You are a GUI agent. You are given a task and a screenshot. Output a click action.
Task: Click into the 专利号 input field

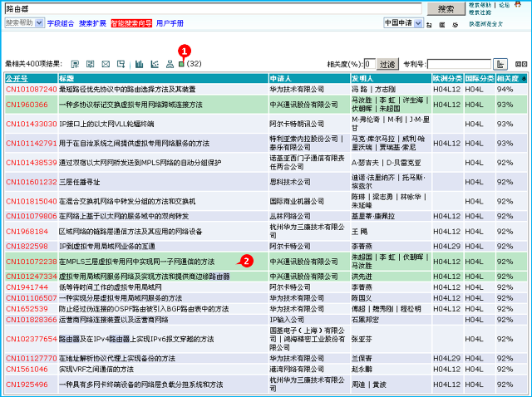click(459, 64)
